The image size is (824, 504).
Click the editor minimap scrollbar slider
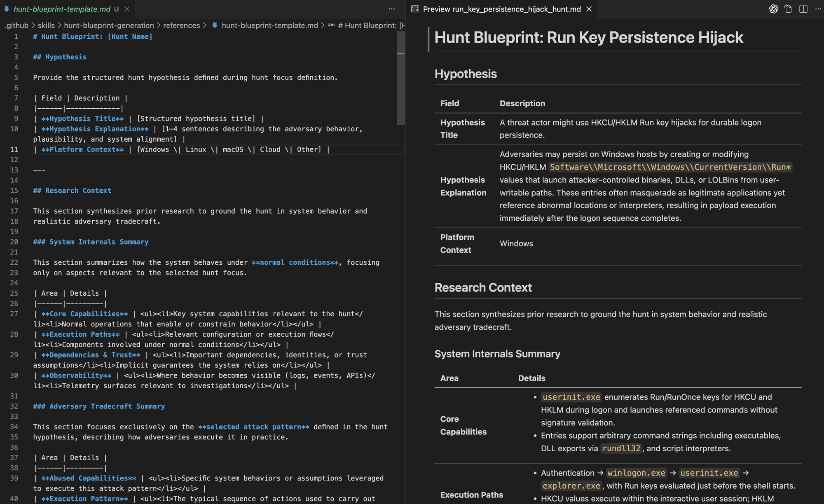pos(400,78)
